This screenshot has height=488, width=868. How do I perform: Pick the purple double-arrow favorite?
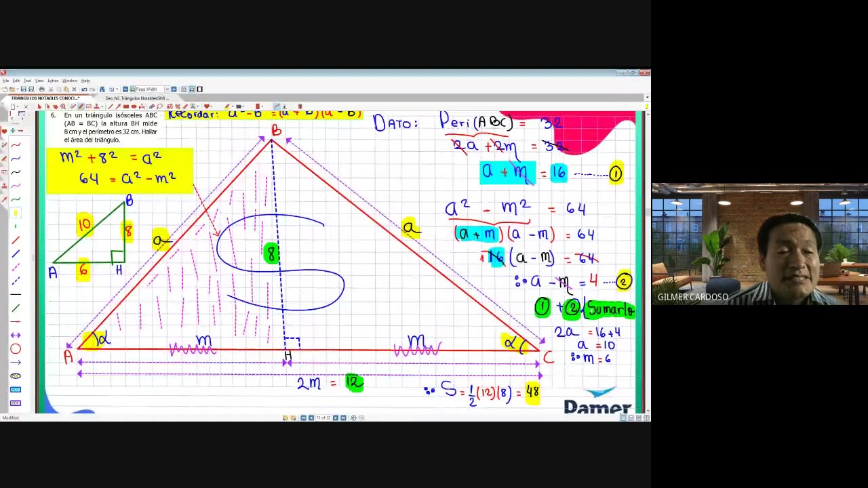click(x=16, y=335)
